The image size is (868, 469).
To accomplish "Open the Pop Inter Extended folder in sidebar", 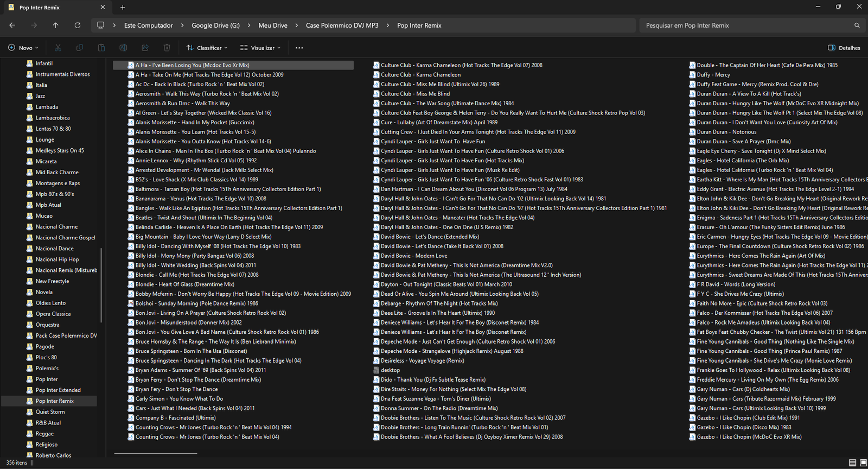I will click(58, 390).
